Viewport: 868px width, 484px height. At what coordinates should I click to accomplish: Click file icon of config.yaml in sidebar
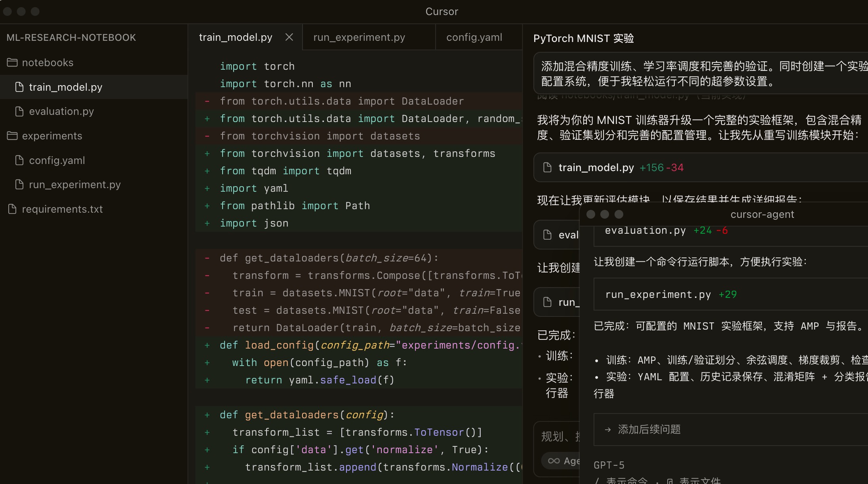tap(19, 160)
